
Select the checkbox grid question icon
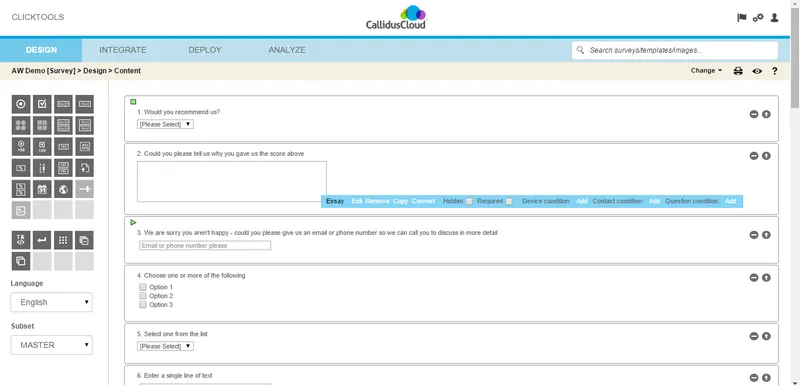point(42,125)
